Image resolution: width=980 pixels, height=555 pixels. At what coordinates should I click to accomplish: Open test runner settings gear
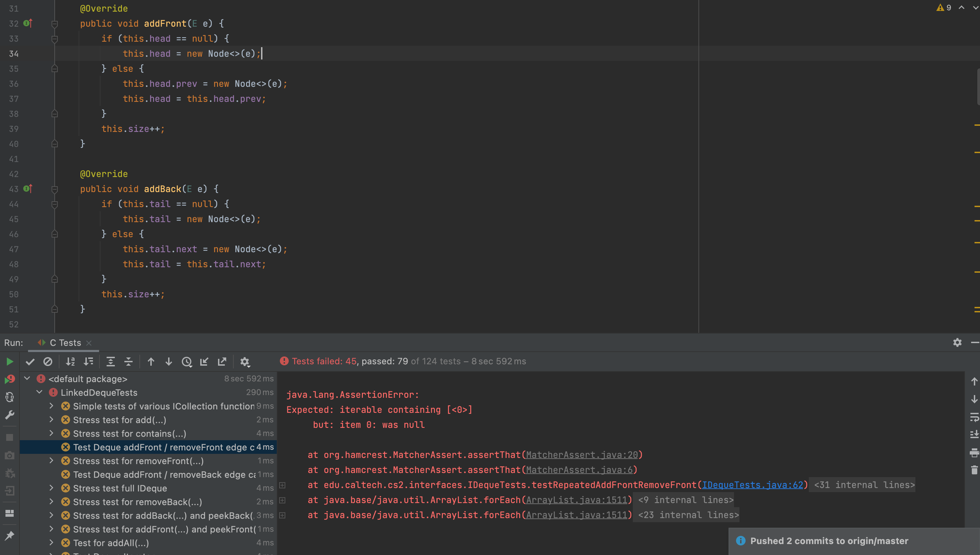[245, 361]
